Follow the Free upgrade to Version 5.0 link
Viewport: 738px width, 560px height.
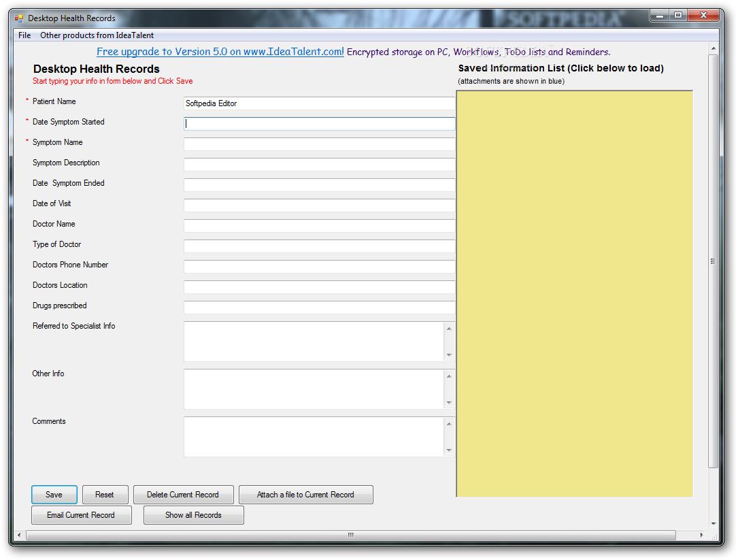220,52
